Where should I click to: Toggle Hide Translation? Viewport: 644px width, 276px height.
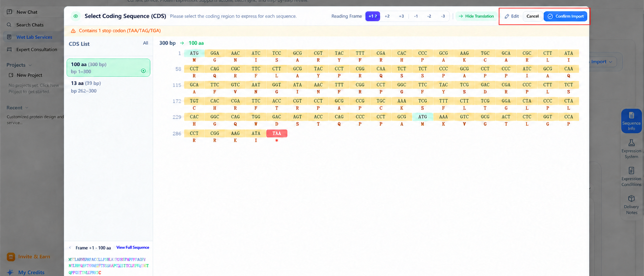click(x=476, y=16)
